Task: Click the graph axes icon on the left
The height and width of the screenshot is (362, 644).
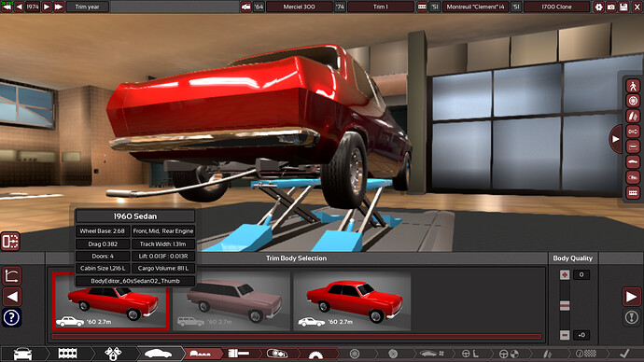Action: (x=11, y=275)
